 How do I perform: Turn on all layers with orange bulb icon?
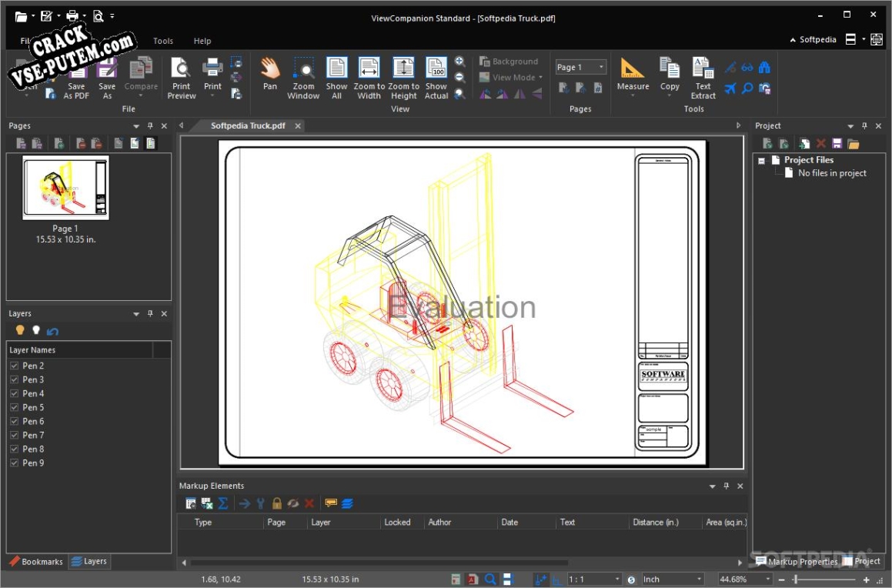[x=20, y=330]
